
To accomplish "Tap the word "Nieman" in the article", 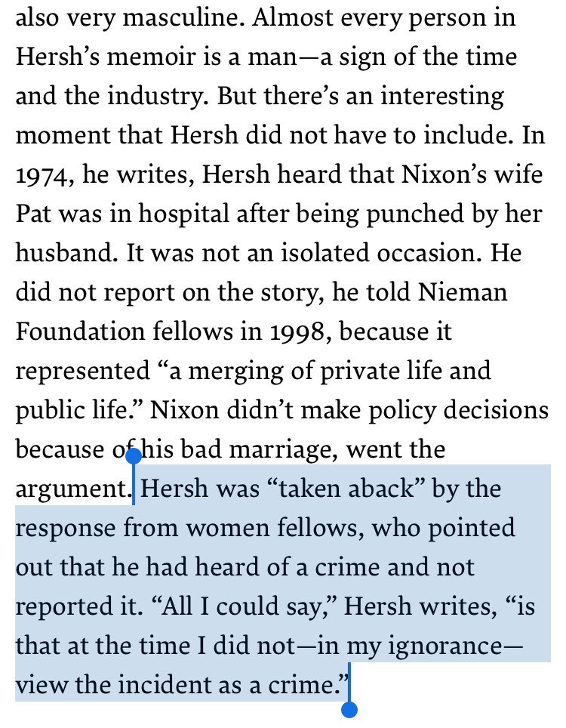I will [x=463, y=292].
